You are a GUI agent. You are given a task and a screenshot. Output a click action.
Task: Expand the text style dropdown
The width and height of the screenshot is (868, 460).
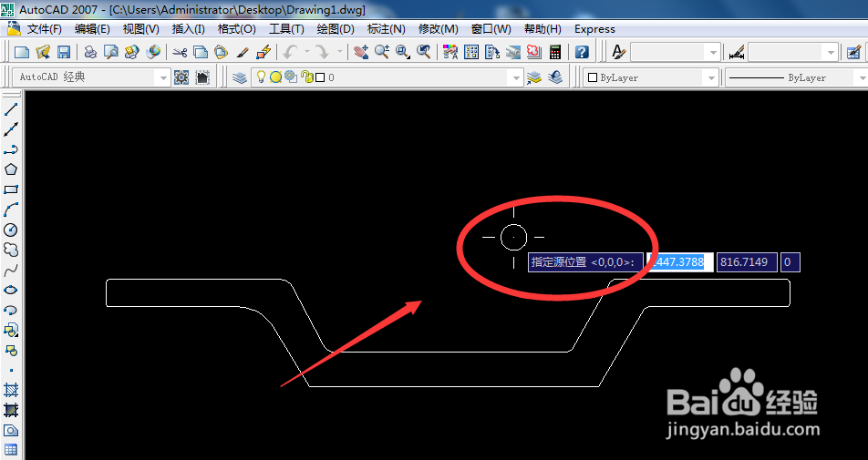coord(714,53)
